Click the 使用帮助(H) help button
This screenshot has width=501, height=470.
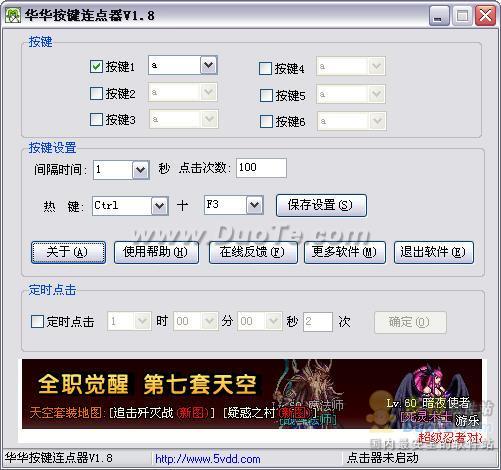click(x=156, y=252)
